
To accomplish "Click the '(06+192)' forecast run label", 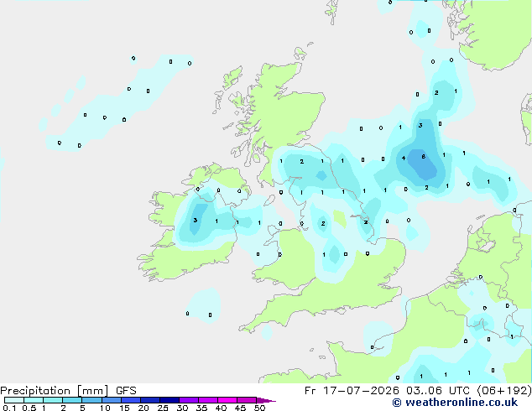I will pos(504,391).
